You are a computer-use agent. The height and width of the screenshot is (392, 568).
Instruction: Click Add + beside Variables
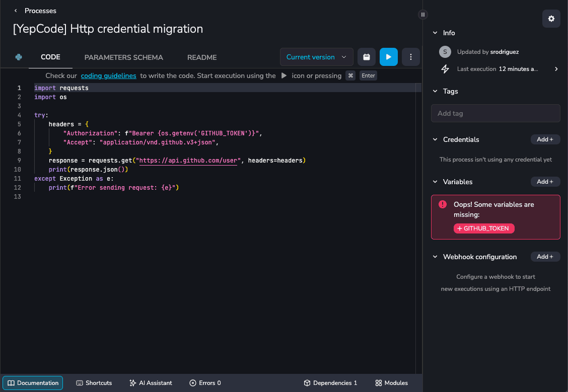[545, 182]
